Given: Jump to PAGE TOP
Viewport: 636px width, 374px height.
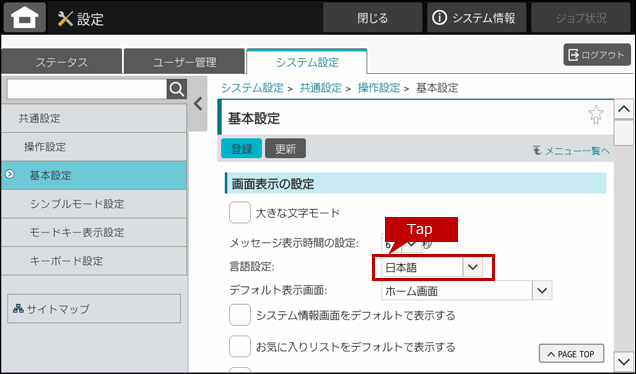Looking at the screenshot, I should (x=571, y=354).
